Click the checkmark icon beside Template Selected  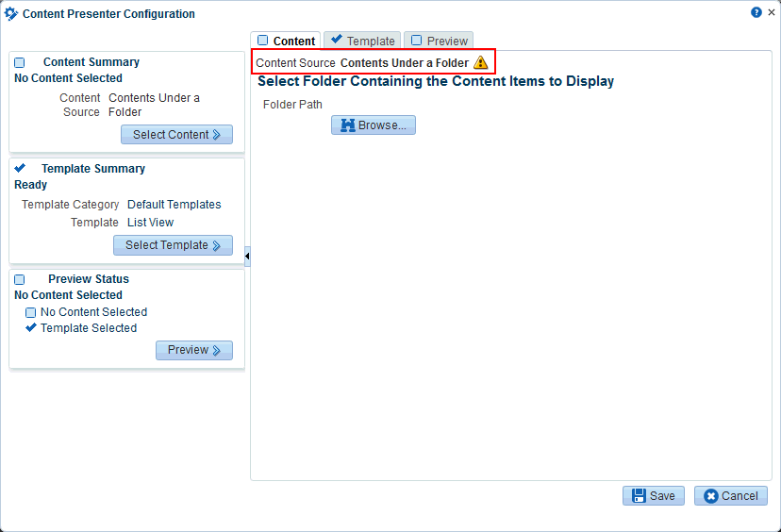[x=31, y=327]
